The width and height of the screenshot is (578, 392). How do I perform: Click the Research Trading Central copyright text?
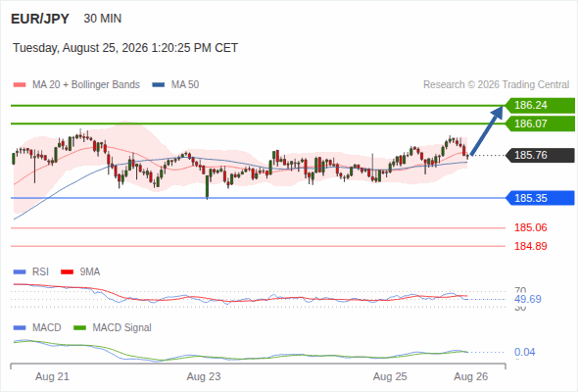(496, 85)
